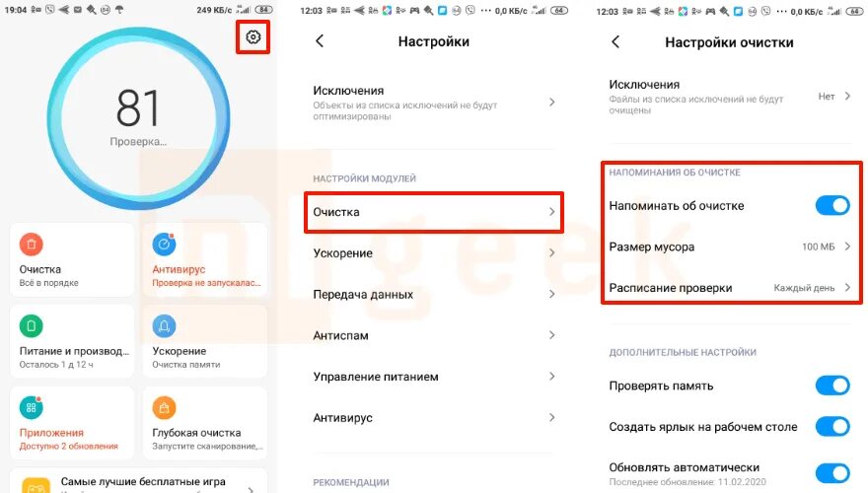The height and width of the screenshot is (493, 868).
Task: Tap the circular score 81 indicator
Action: tap(138, 118)
